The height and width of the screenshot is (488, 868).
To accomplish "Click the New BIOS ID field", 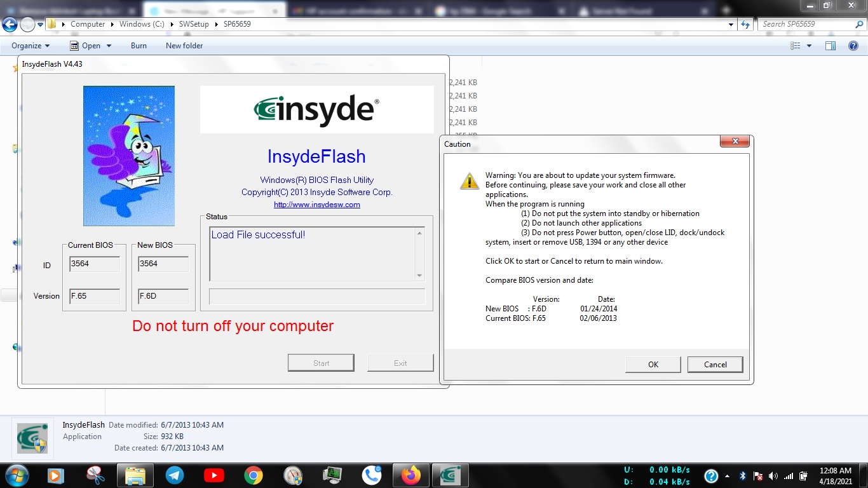I will (x=163, y=264).
